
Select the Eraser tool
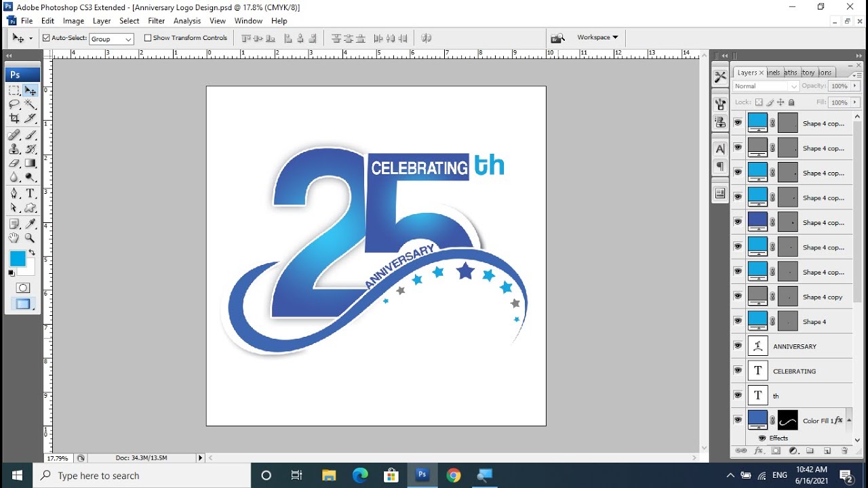point(14,163)
